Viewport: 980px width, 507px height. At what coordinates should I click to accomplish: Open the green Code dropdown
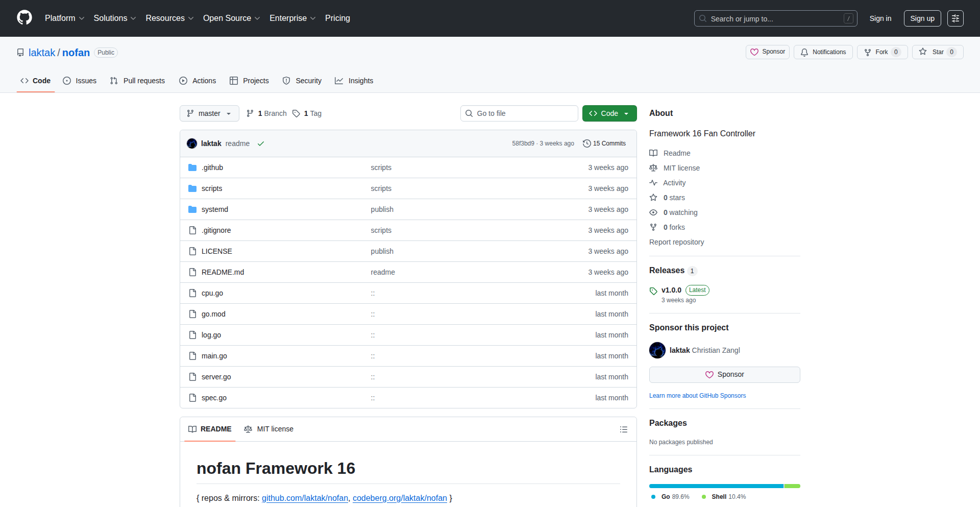click(609, 113)
